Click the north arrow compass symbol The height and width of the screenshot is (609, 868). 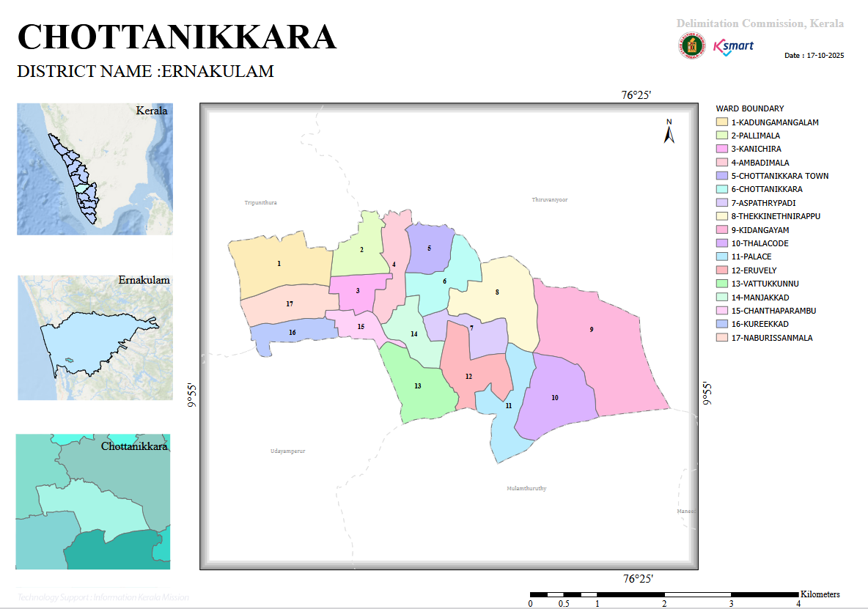pyautogui.click(x=669, y=131)
